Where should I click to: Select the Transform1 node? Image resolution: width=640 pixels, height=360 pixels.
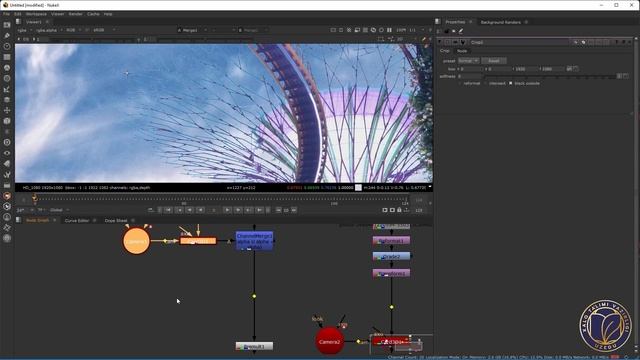coord(391,273)
